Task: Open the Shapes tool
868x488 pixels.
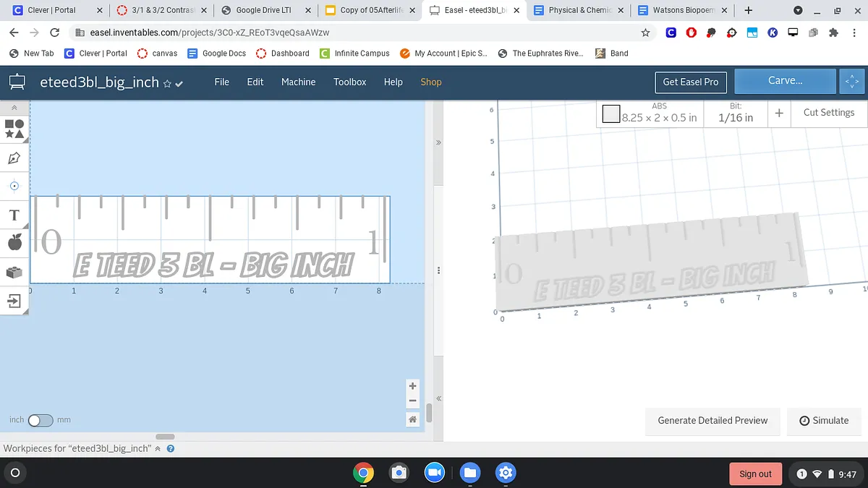Action: pos(14,129)
